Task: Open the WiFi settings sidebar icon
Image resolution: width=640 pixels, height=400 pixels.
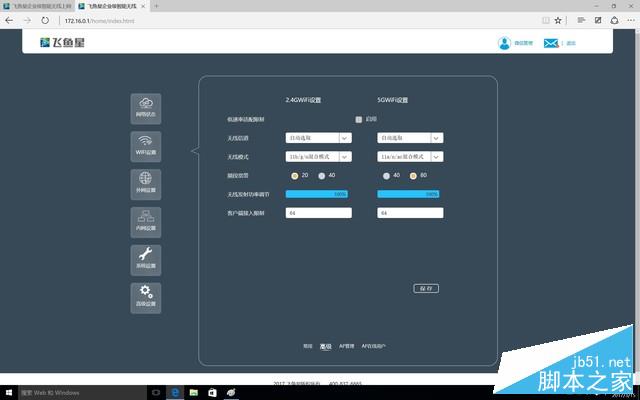Action: click(146, 147)
